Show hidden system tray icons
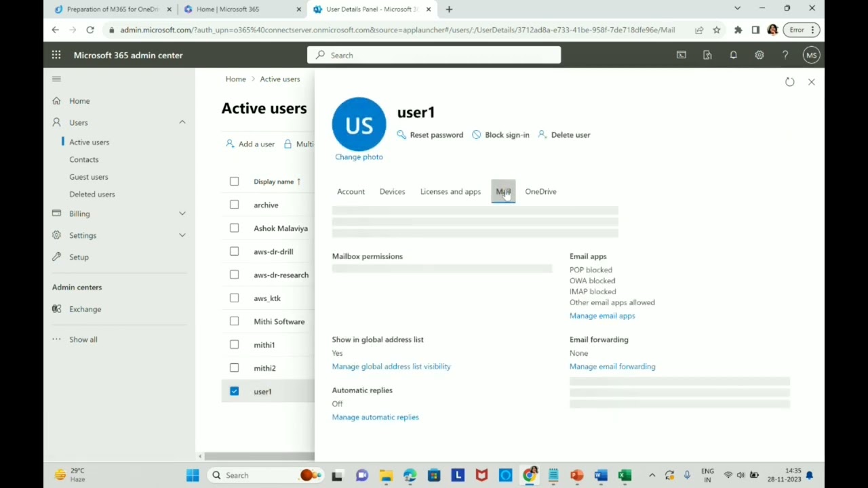This screenshot has width=868, height=488. coord(652,475)
